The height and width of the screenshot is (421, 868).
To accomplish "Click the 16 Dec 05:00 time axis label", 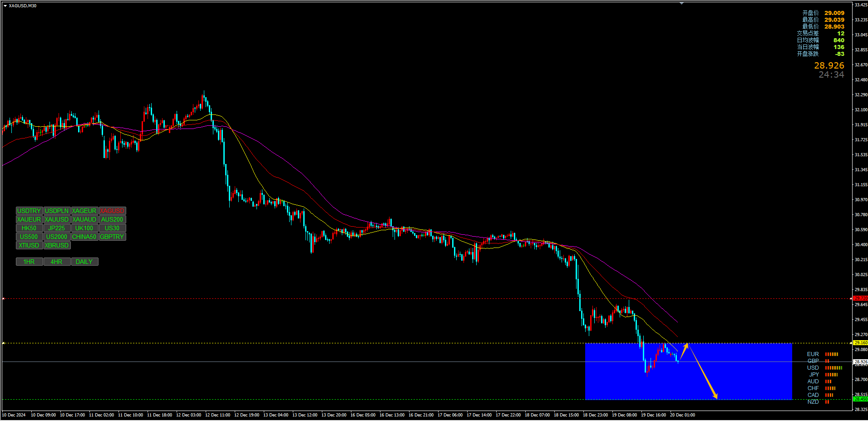I will click(x=363, y=415).
